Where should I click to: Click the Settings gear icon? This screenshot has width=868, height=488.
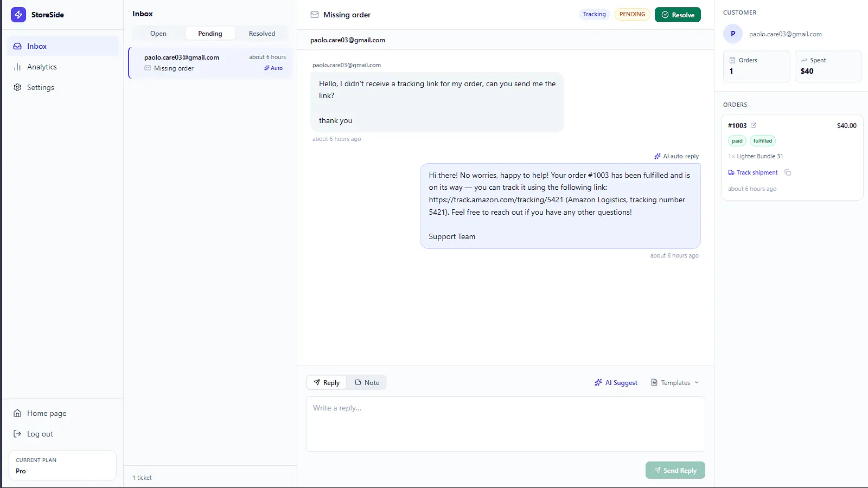[17, 87]
